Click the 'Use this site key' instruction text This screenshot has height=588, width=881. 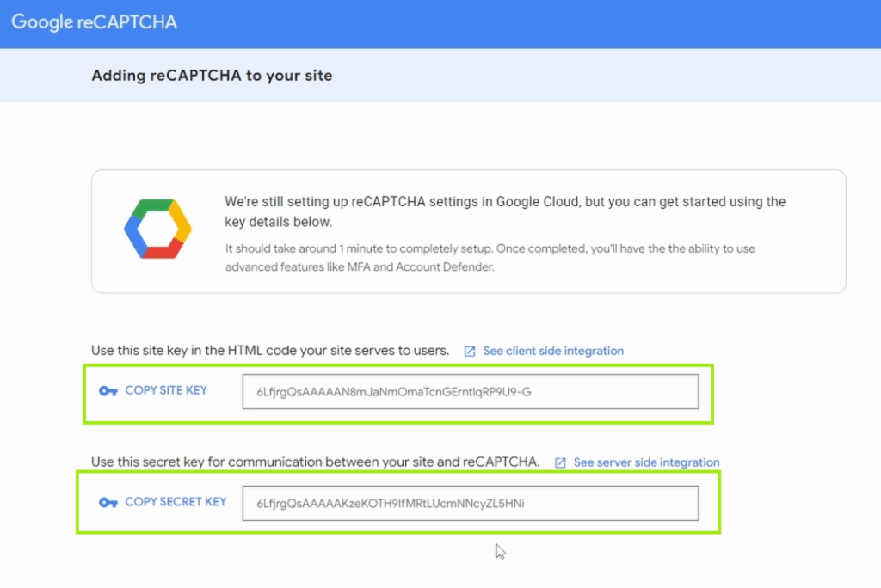point(270,351)
